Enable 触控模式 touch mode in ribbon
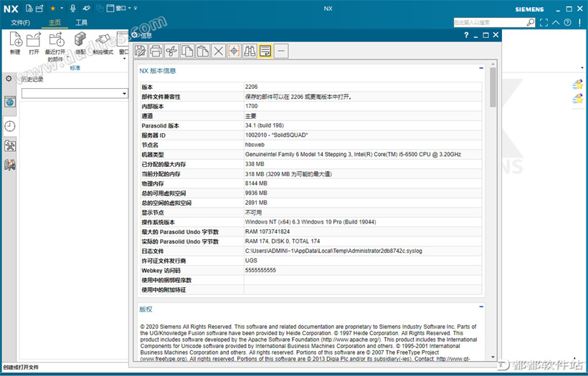588x376 pixels. click(103, 44)
